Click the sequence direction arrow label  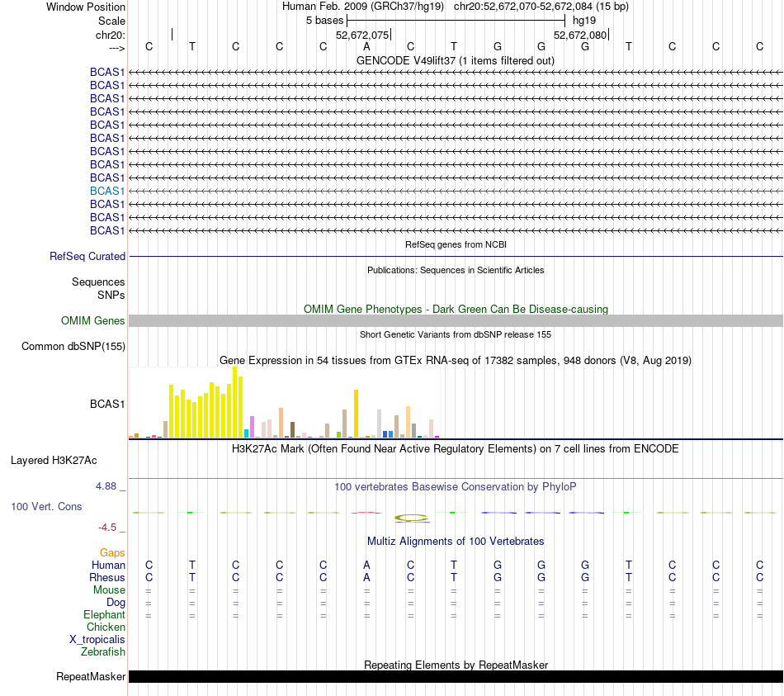116,48
